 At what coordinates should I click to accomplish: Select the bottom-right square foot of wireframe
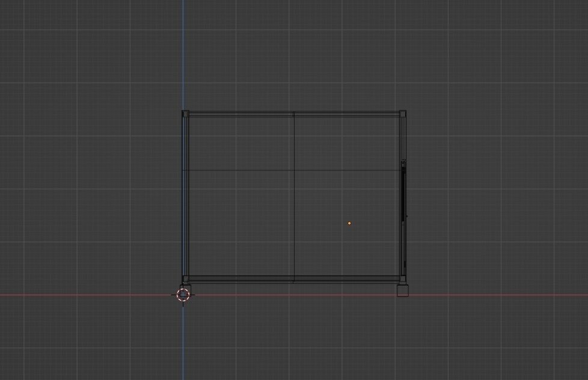click(403, 290)
